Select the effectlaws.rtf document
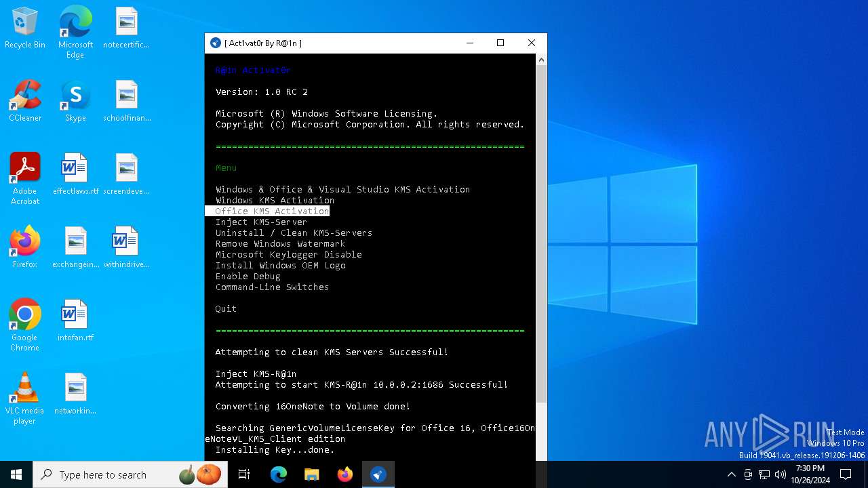This screenshot has height=488, width=868. click(75, 175)
